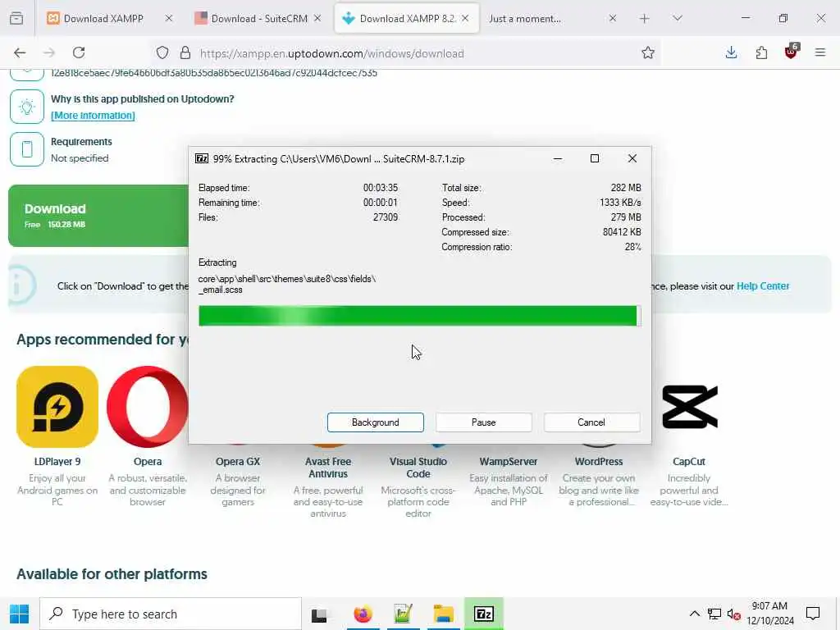The image size is (840, 630).
Task: Click the Windows Start button
Action: 20,614
